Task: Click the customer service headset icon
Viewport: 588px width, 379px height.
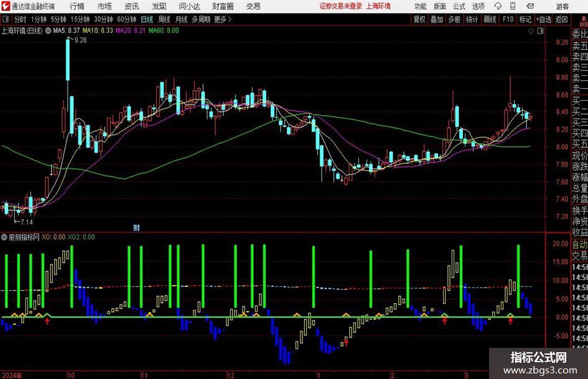Action: click(498, 6)
